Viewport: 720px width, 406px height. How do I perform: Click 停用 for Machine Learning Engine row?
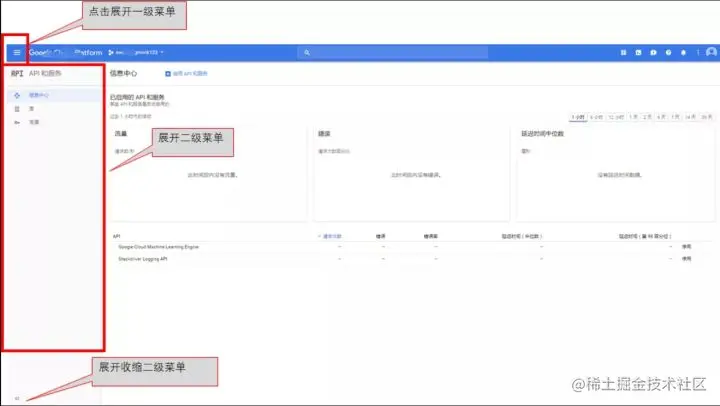686,247
